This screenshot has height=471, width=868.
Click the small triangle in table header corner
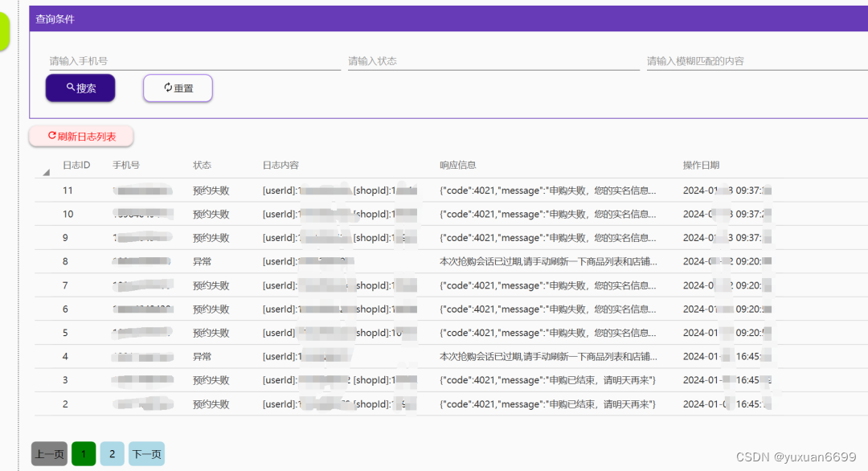(46, 171)
